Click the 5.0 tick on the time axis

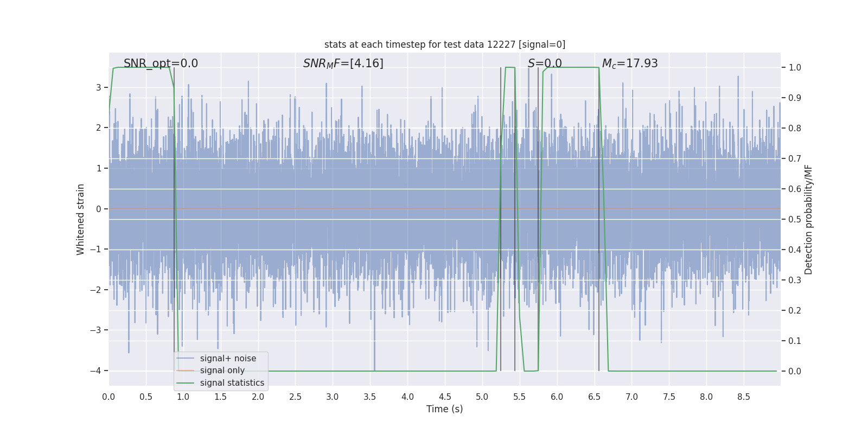click(482, 397)
